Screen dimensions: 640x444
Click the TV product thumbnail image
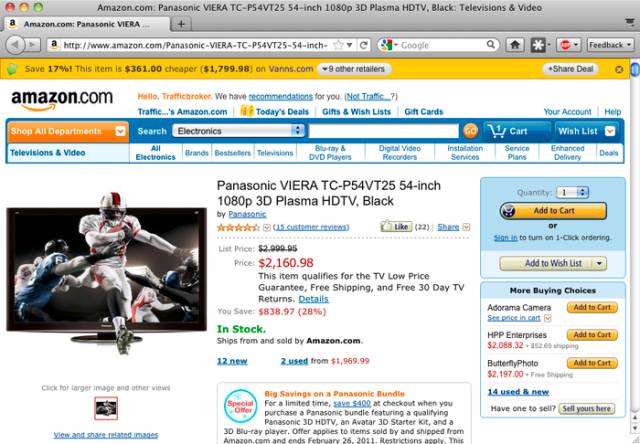[106, 408]
